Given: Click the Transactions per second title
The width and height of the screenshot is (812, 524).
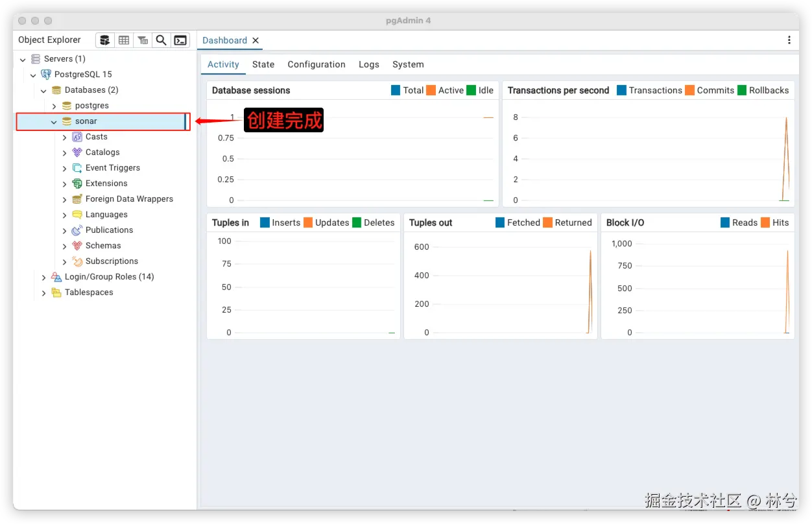Looking at the screenshot, I should (558, 90).
